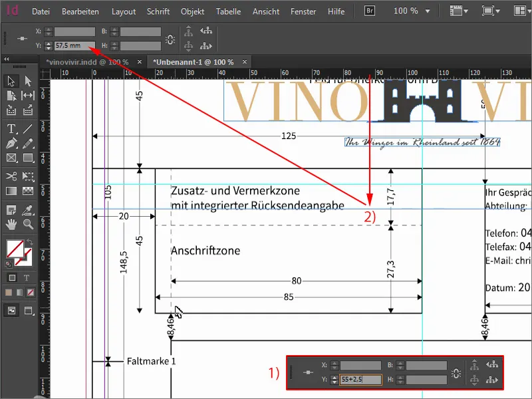This screenshot has width=532, height=399.
Task: Apply None to fill
Action: point(31,293)
